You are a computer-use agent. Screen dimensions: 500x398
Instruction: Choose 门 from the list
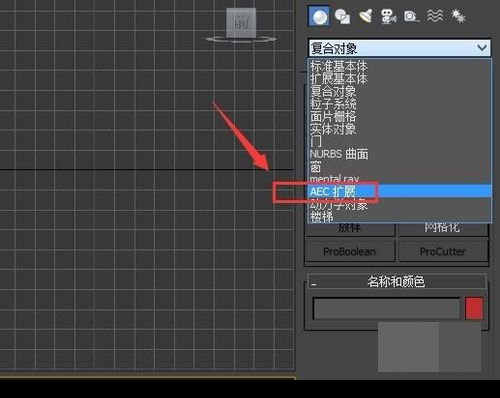point(399,142)
